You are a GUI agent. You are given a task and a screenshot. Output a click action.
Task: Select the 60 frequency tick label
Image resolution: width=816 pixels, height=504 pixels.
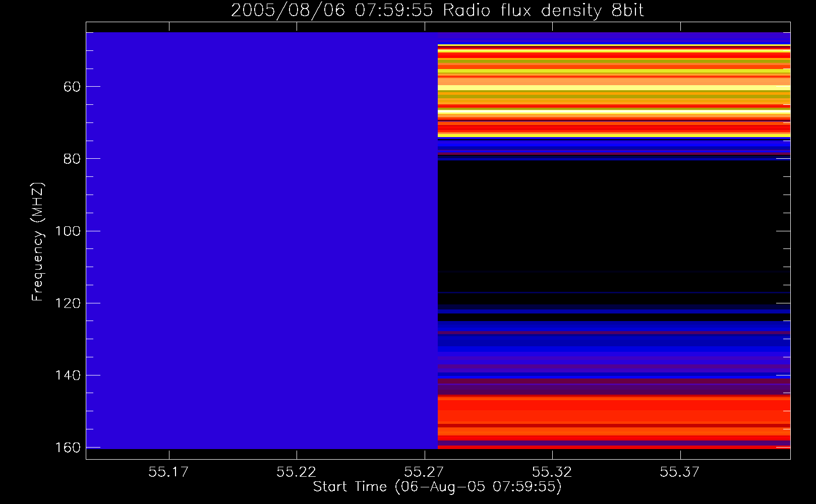(x=72, y=87)
